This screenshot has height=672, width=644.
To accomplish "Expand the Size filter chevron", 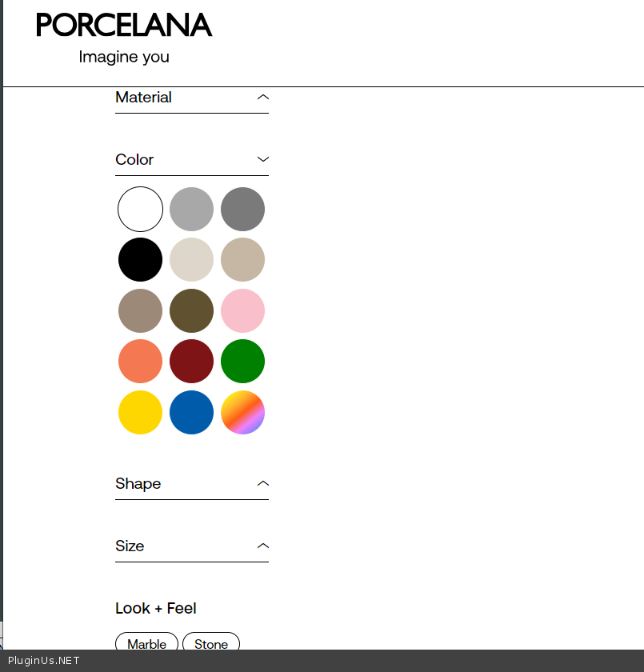I will click(x=262, y=546).
